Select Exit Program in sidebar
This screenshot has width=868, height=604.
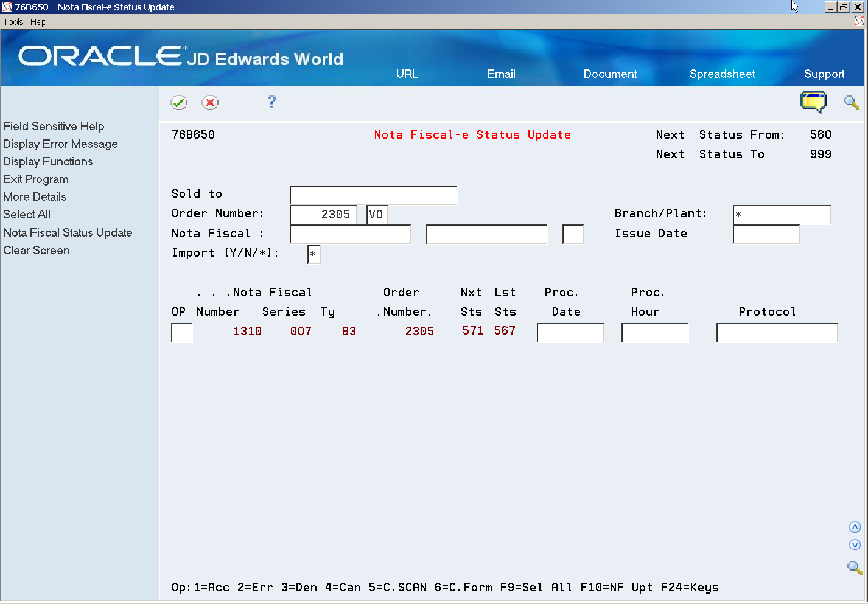point(36,179)
